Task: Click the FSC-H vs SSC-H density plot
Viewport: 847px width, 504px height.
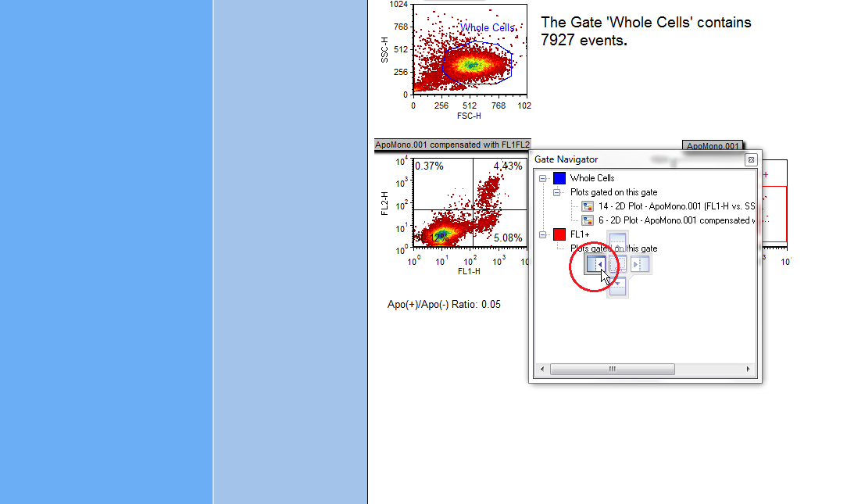Action: tap(470, 49)
